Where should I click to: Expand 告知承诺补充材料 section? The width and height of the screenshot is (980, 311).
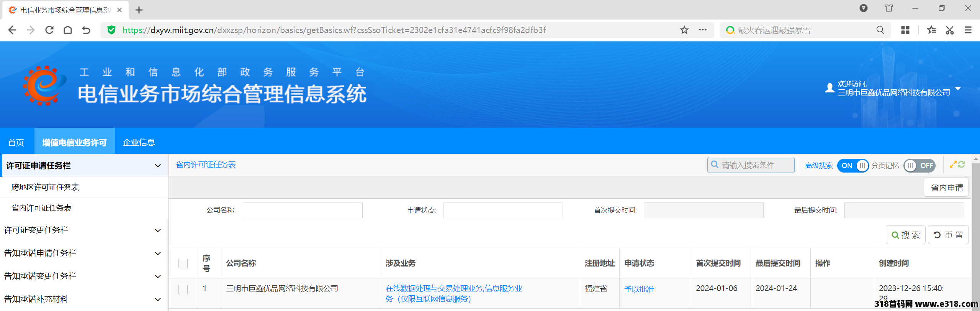pyautogui.click(x=158, y=299)
